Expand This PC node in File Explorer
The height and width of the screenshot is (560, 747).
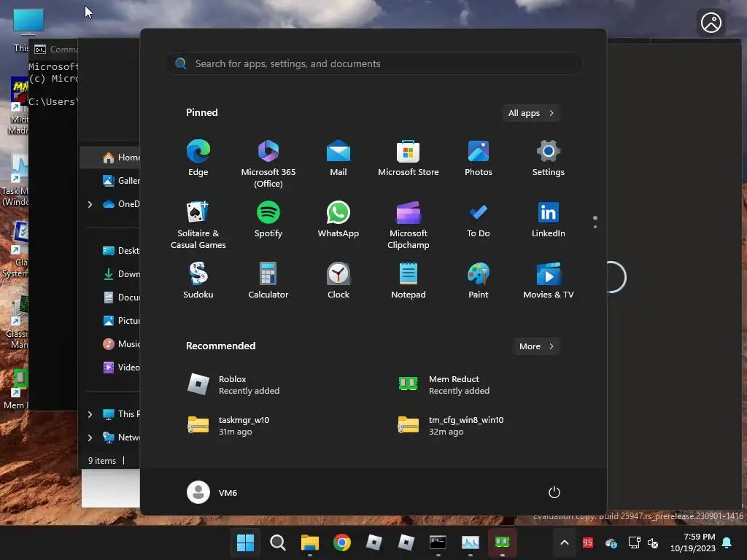coord(90,414)
